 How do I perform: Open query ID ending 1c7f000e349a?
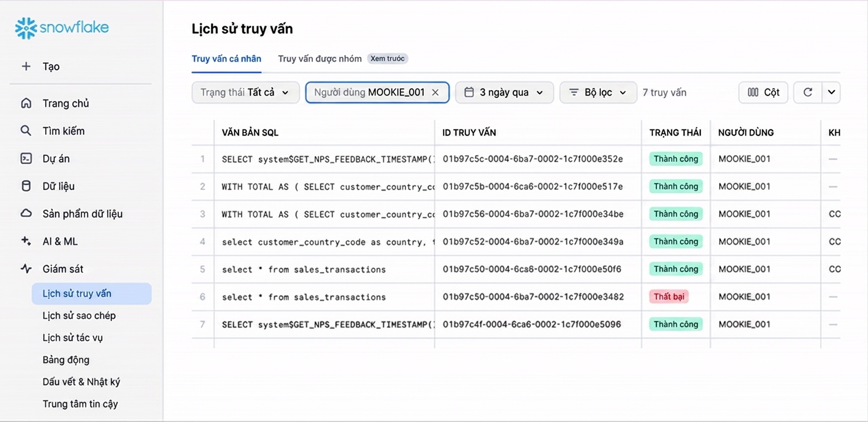pos(533,241)
